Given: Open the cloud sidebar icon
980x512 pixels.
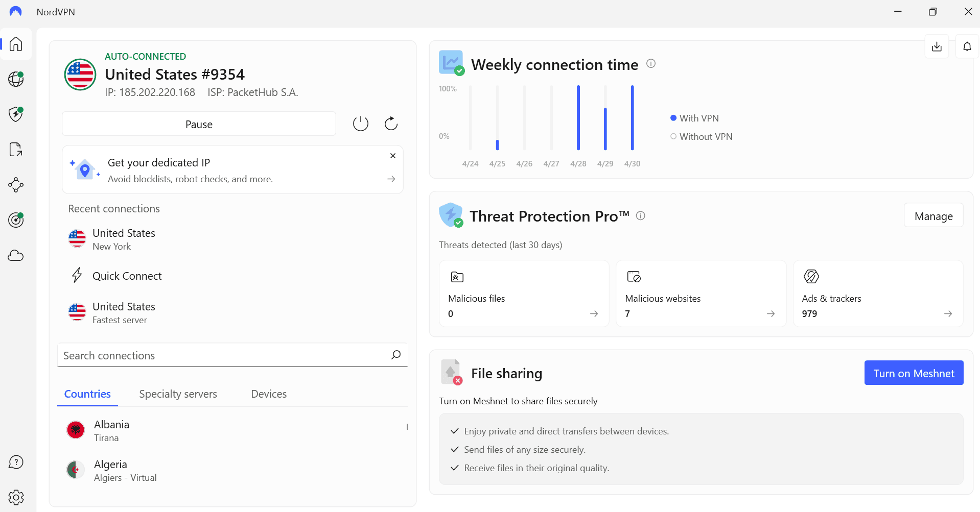Looking at the screenshot, I should click(x=16, y=255).
